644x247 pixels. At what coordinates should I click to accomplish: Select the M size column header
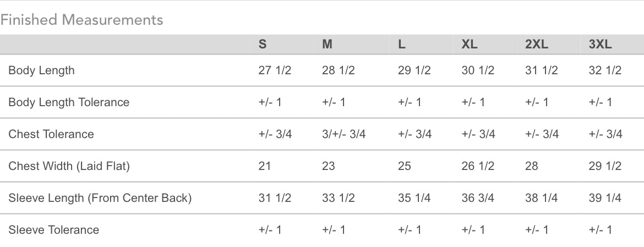[x=328, y=45]
